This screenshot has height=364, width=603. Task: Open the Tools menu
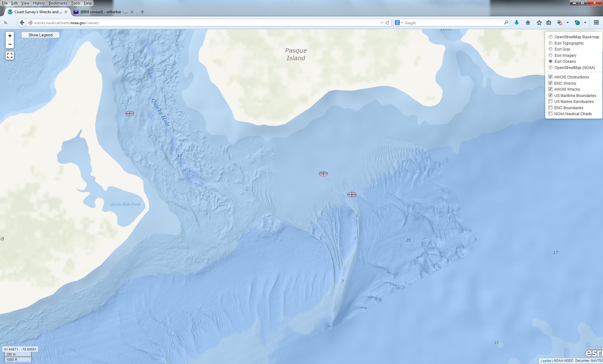point(75,3)
